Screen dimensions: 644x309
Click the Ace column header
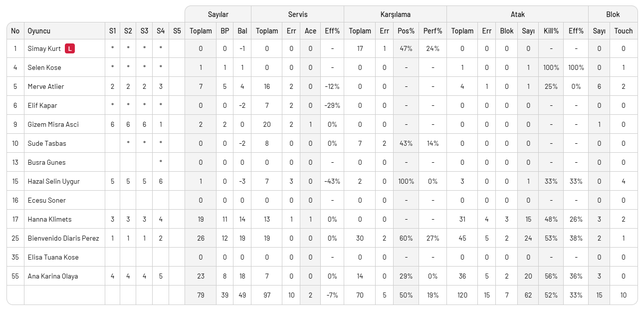click(310, 31)
